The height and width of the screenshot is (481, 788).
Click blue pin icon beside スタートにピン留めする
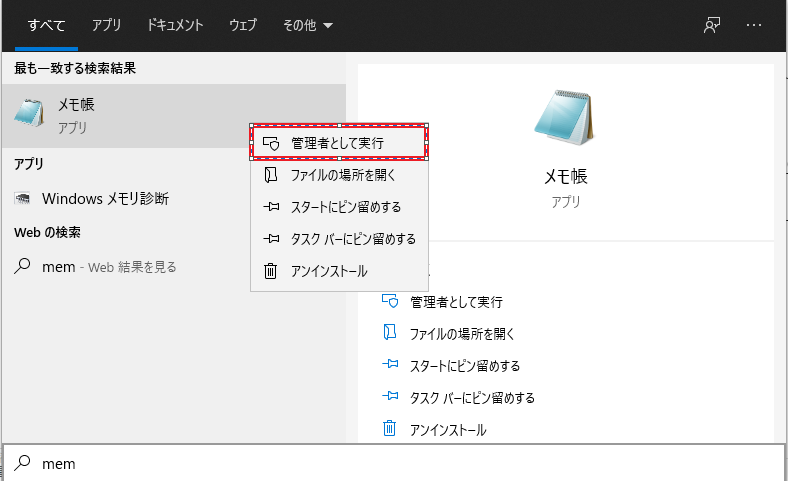(390, 364)
